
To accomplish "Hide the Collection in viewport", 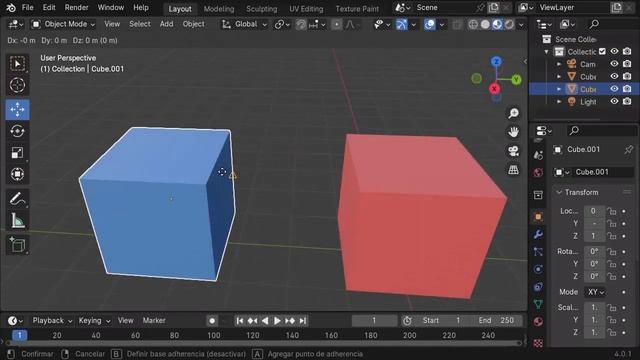I will click(614, 51).
